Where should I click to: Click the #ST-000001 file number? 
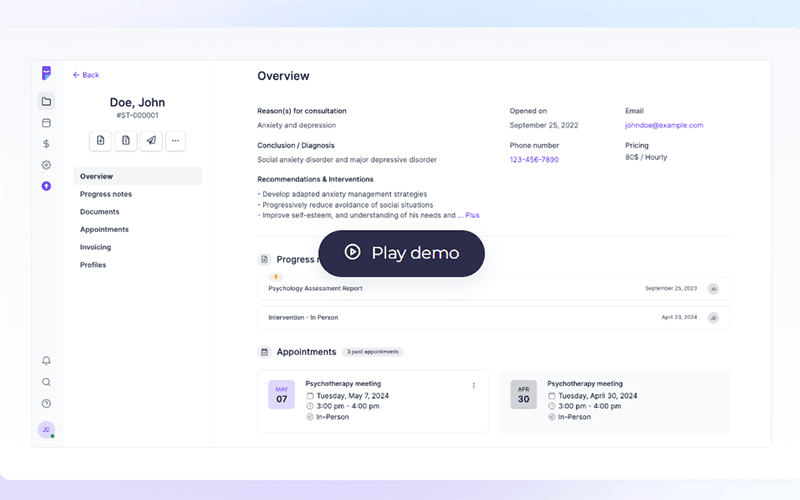tap(137, 115)
